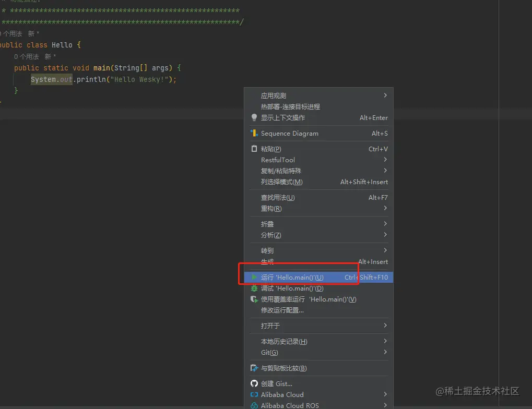Click the clipboard paste icon
The image size is (532, 409).
pyautogui.click(x=254, y=149)
